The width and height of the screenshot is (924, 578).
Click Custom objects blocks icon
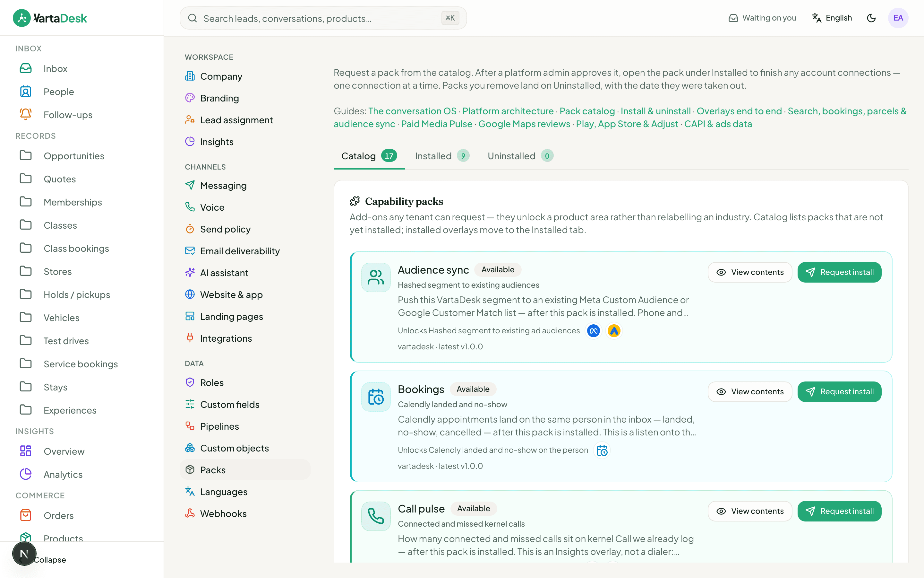pyautogui.click(x=190, y=448)
